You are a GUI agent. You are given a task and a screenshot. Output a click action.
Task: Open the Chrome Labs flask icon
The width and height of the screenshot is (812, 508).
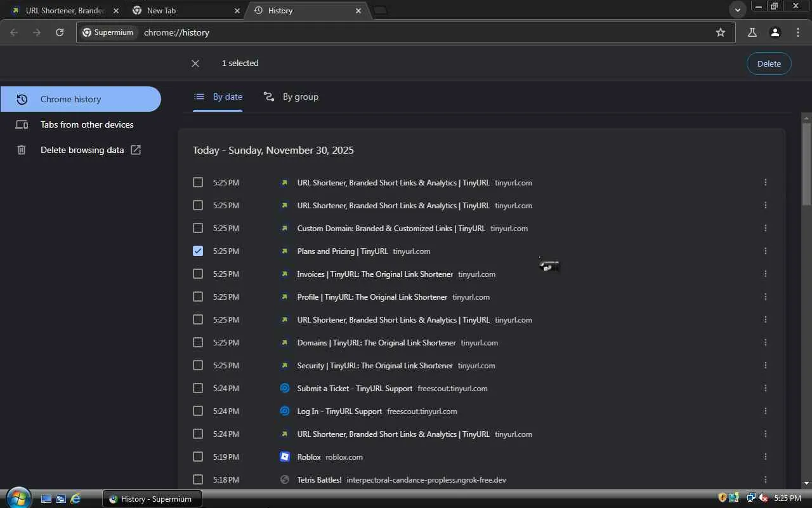752,32
